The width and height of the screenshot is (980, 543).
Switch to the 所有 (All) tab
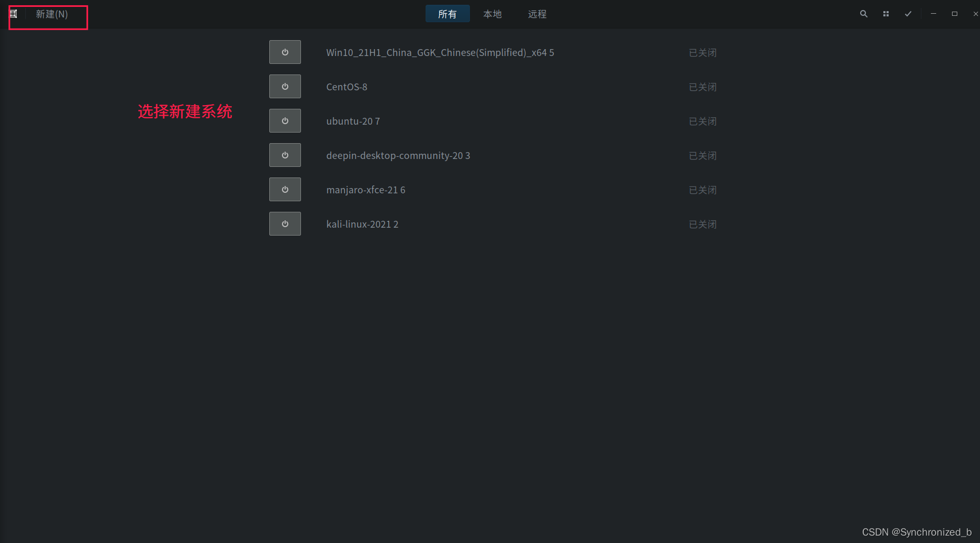click(x=447, y=14)
